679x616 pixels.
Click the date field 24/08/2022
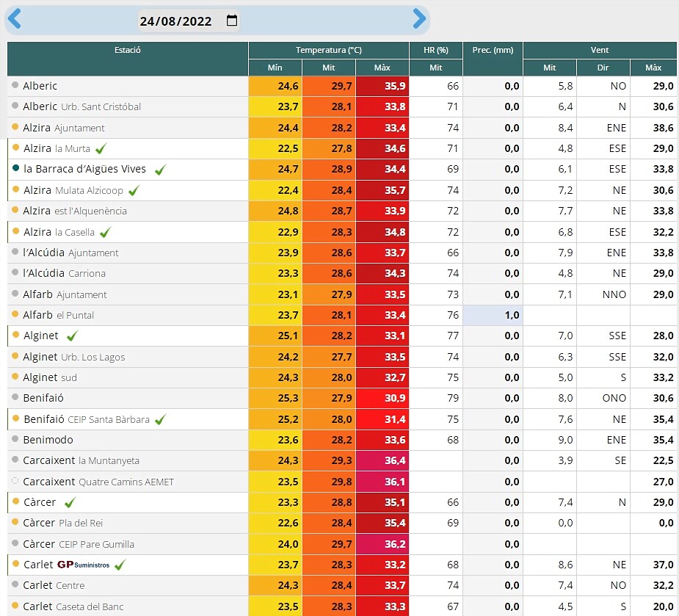click(189, 21)
